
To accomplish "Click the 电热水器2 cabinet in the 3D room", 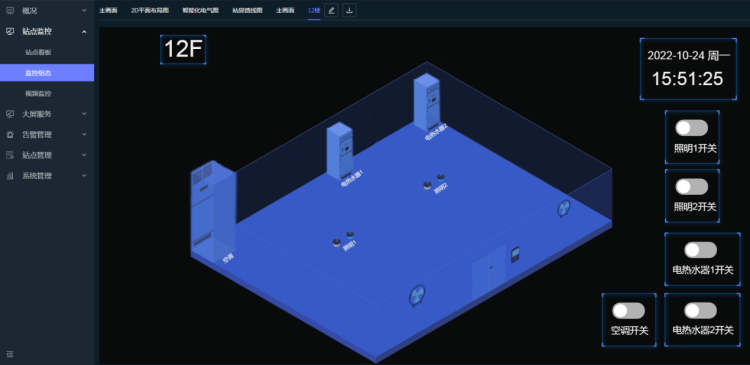I will (x=427, y=102).
